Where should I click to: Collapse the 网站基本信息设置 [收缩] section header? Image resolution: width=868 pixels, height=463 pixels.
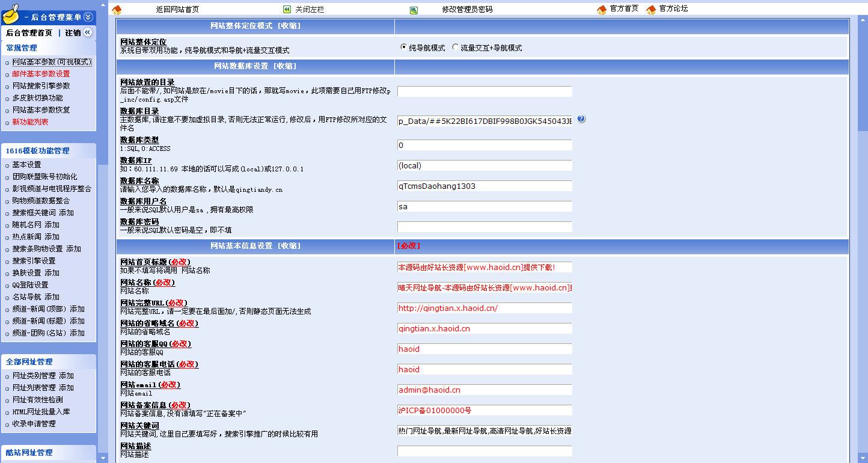[x=255, y=246]
